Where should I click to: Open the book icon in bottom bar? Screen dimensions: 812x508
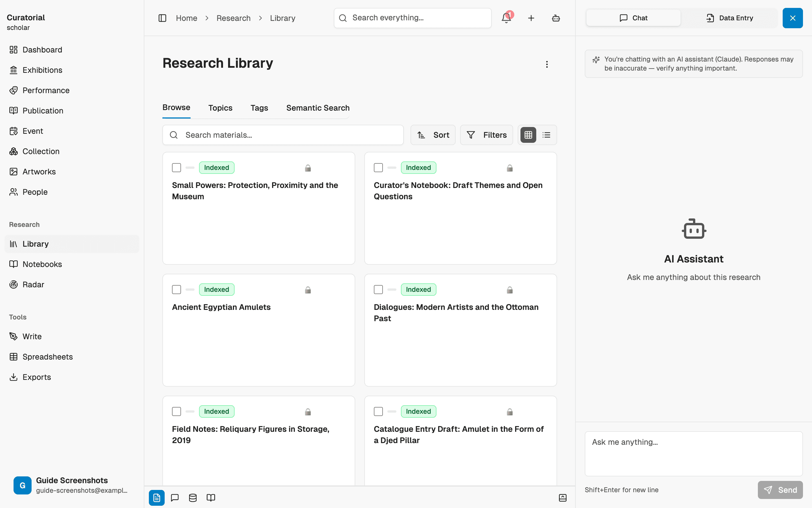[211, 498]
